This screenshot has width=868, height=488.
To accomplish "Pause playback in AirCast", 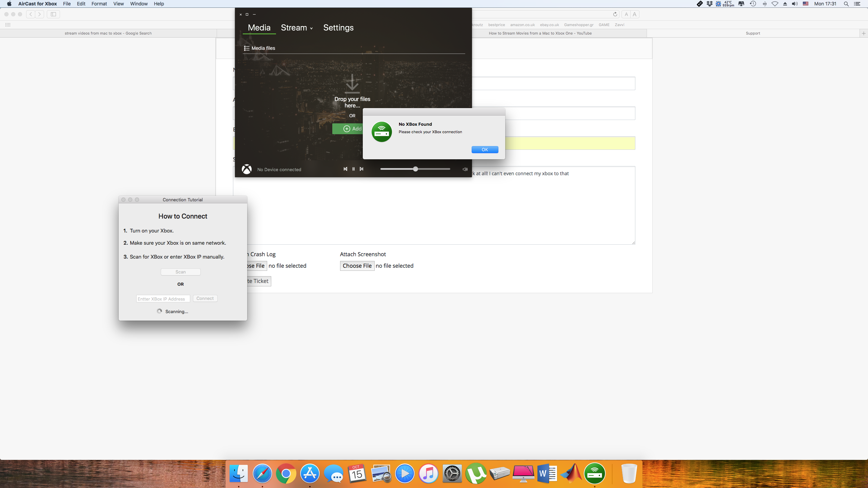I will tap(353, 169).
